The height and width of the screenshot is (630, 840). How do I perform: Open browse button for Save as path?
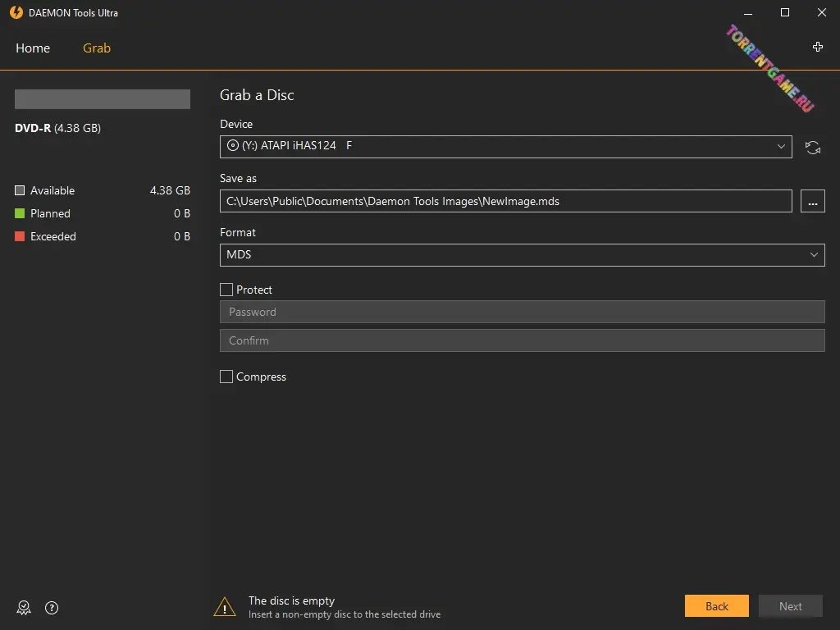(x=812, y=201)
